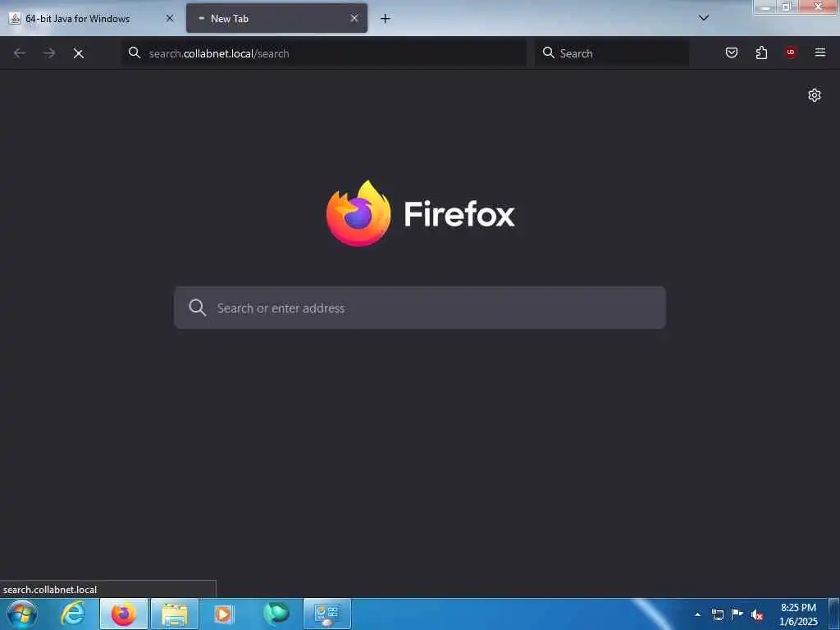Viewport: 840px width, 630px height.
Task: Open the Extensions puzzle icon
Action: 761,52
